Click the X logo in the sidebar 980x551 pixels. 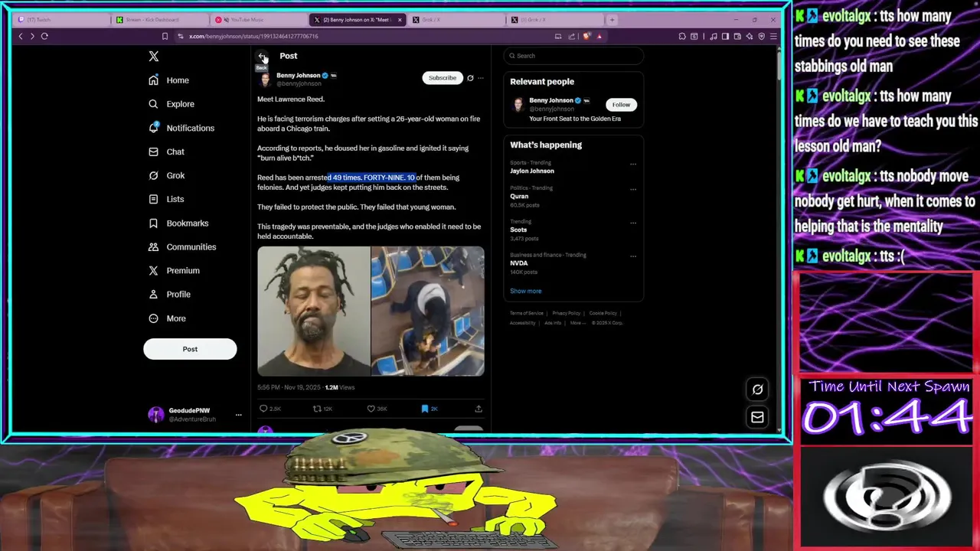tap(153, 56)
